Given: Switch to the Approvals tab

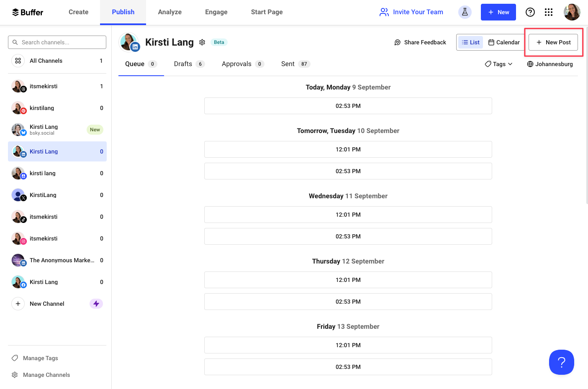Looking at the screenshot, I should [243, 64].
